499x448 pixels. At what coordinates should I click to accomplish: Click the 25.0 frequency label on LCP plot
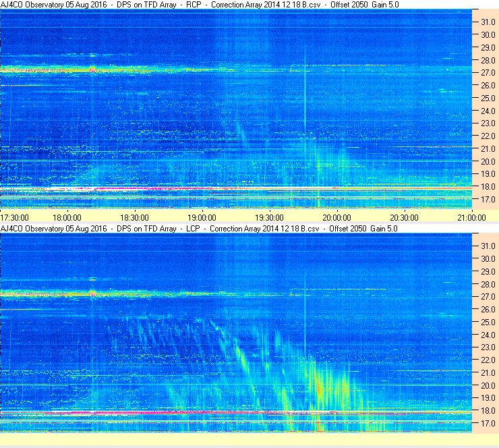point(488,323)
